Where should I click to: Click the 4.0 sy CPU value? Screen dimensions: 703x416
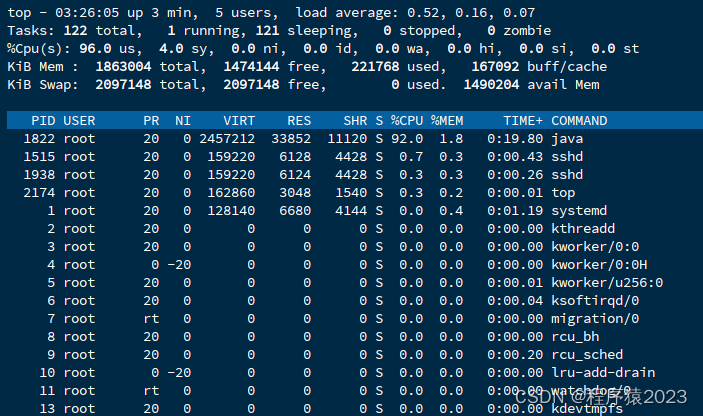(x=171, y=48)
